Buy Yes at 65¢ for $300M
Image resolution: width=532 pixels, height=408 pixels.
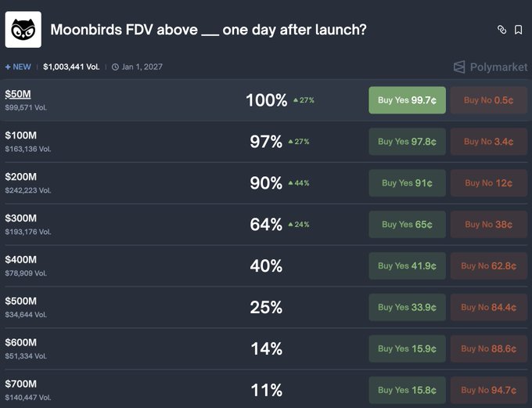point(407,225)
